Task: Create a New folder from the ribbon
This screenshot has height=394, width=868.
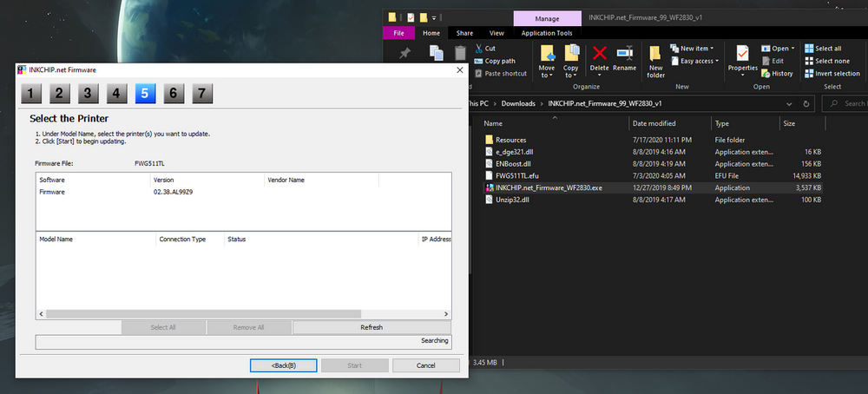Action: (655, 61)
